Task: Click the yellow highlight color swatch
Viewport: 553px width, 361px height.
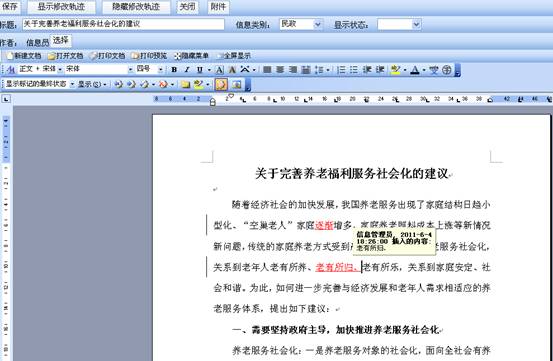Action: point(396,70)
